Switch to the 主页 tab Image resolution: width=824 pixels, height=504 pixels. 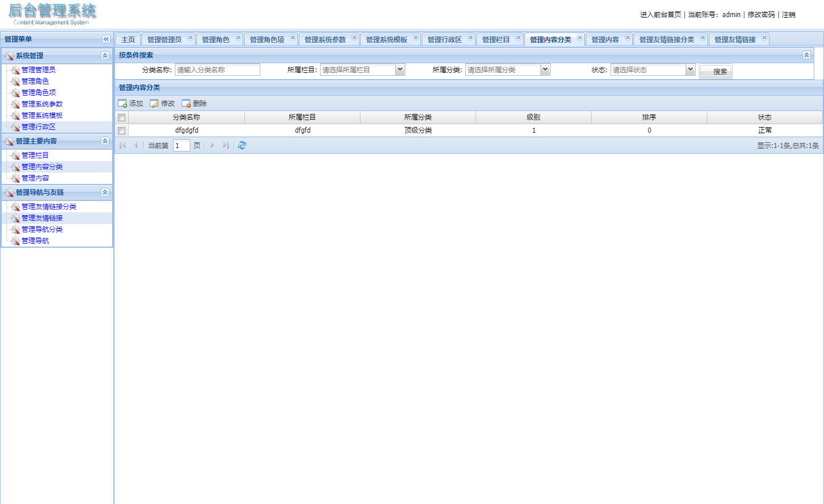tap(128, 39)
